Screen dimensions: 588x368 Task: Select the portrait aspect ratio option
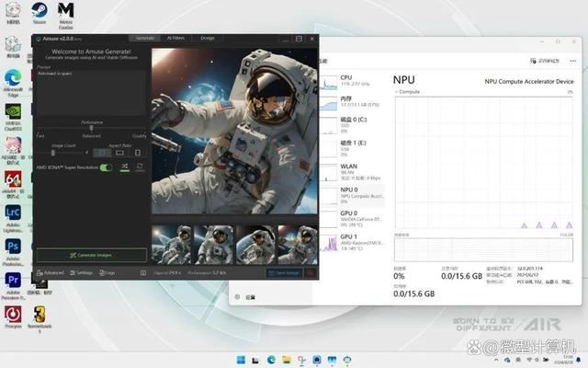(137, 153)
